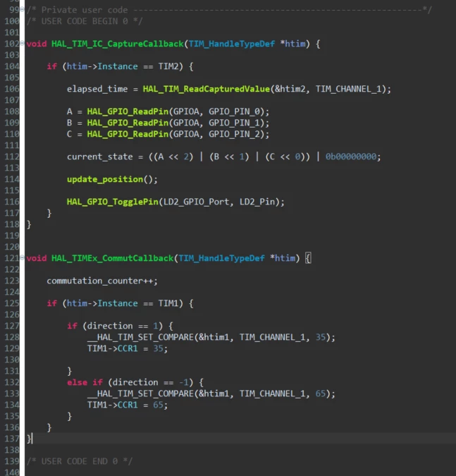The width and height of the screenshot is (456, 476).
Task: Click the 'else if' keywords on line 132
Action: tap(85, 382)
